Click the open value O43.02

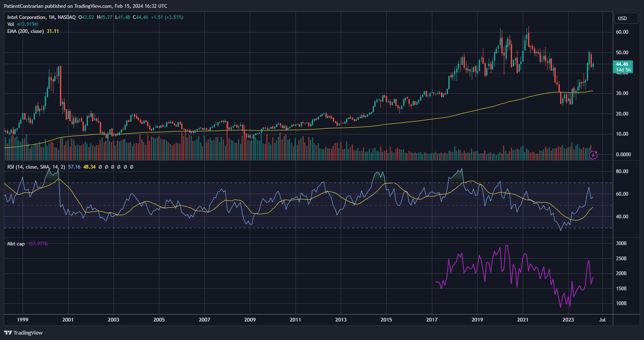86,17
